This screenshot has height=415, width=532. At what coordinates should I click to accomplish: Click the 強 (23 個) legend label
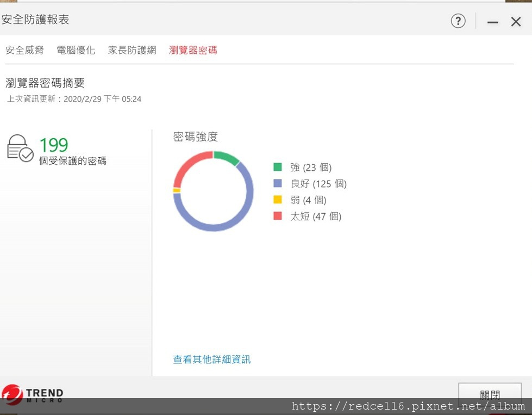click(311, 167)
